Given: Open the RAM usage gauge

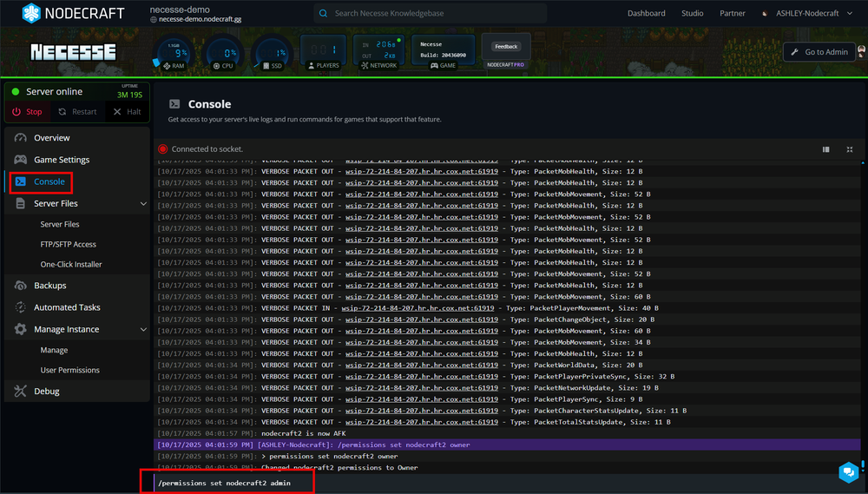Looking at the screenshot, I should (x=173, y=53).
